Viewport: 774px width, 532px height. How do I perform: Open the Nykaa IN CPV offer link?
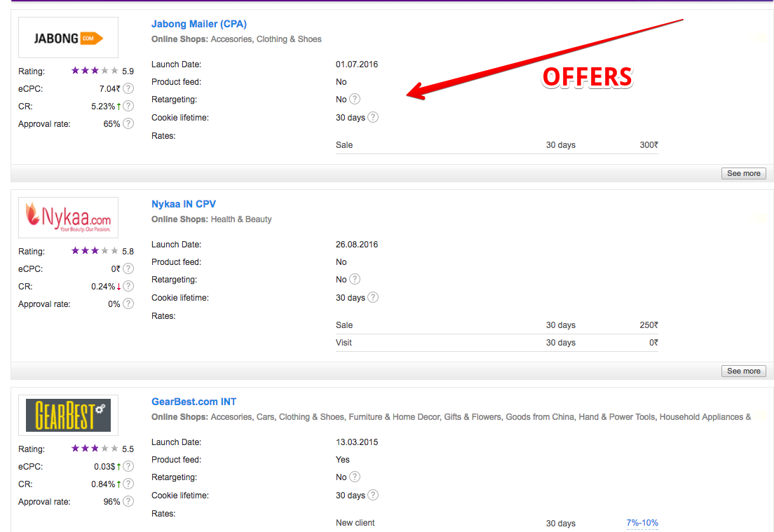coord(184,204)
